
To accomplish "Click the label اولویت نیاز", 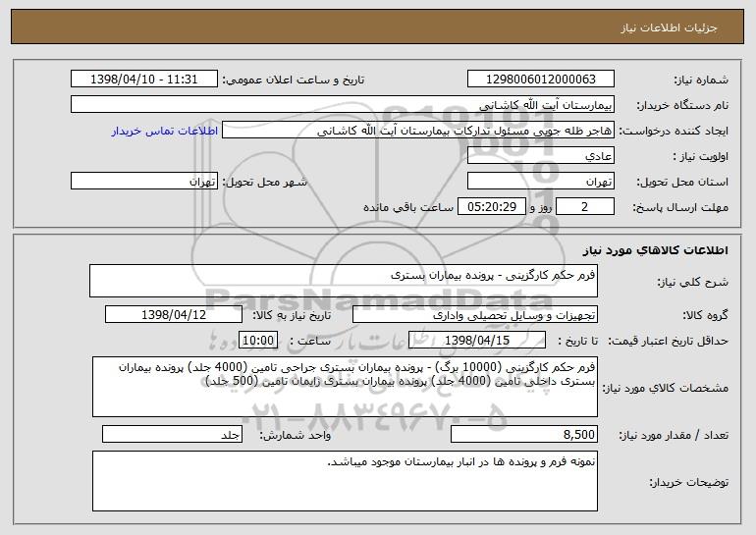I will click(x=701, y=156).
